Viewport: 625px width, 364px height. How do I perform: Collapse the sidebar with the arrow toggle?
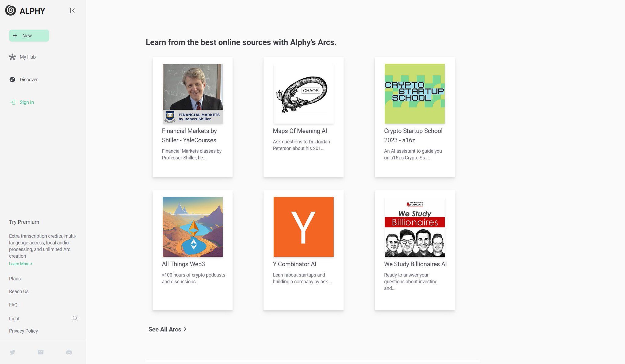tap(72, 10)
